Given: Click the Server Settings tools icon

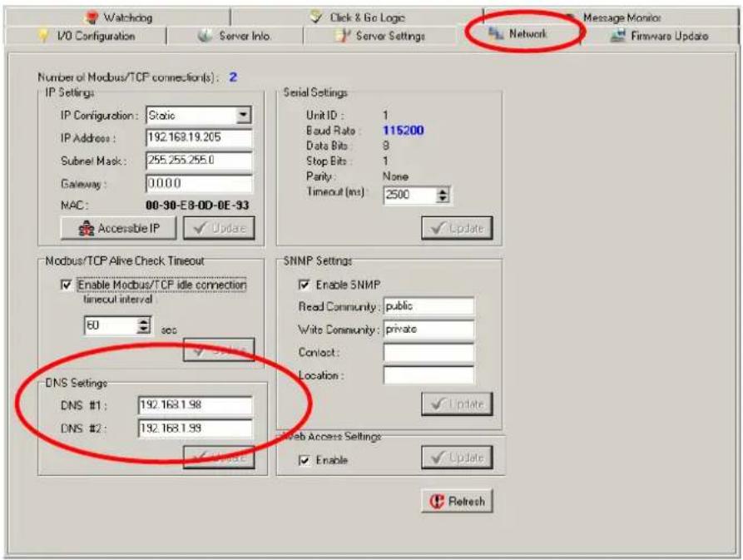Looking at the screenshot, I should pyautogui.click(x=343, y=36).
